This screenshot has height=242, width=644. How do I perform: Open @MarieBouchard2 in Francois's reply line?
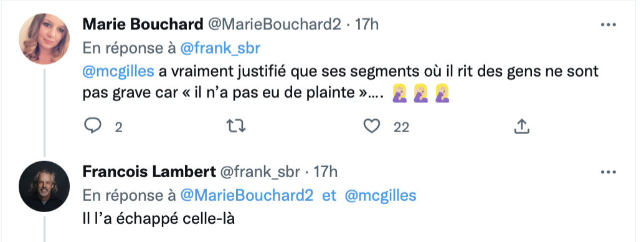247,196
